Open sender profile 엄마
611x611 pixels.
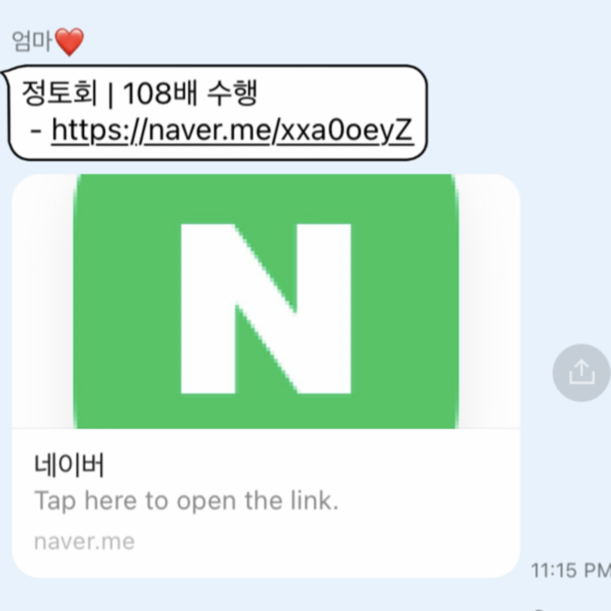pyautogui.click(x=32, y=41)
